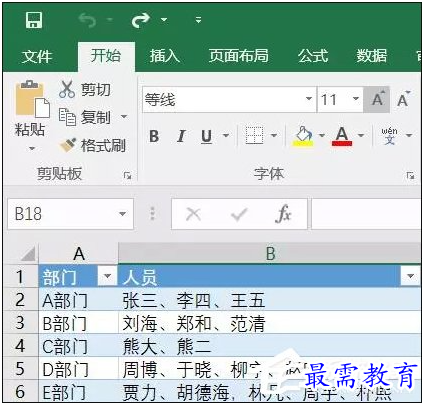Click cell 熊大、熊二
426x407 pixels.
(269, 346)
